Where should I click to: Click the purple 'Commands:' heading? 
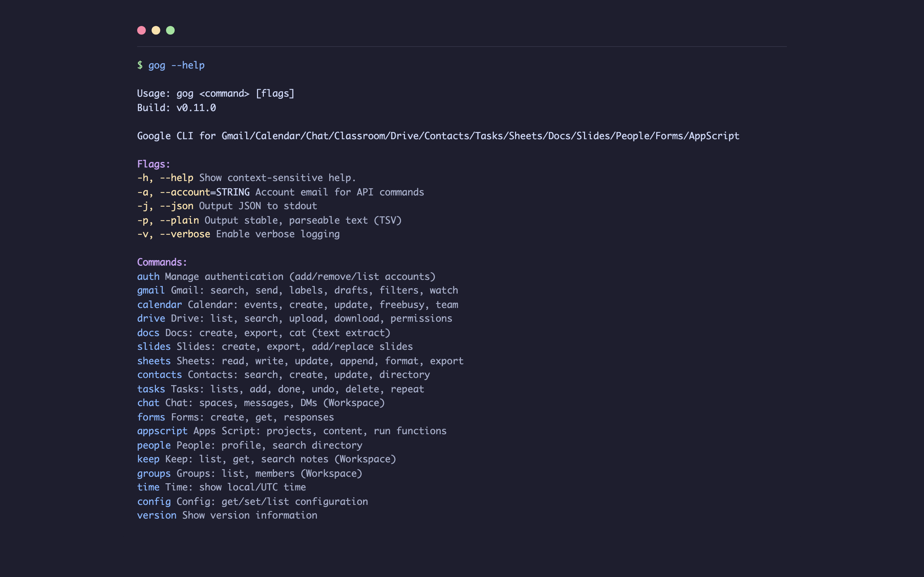[x=162, y=262]
